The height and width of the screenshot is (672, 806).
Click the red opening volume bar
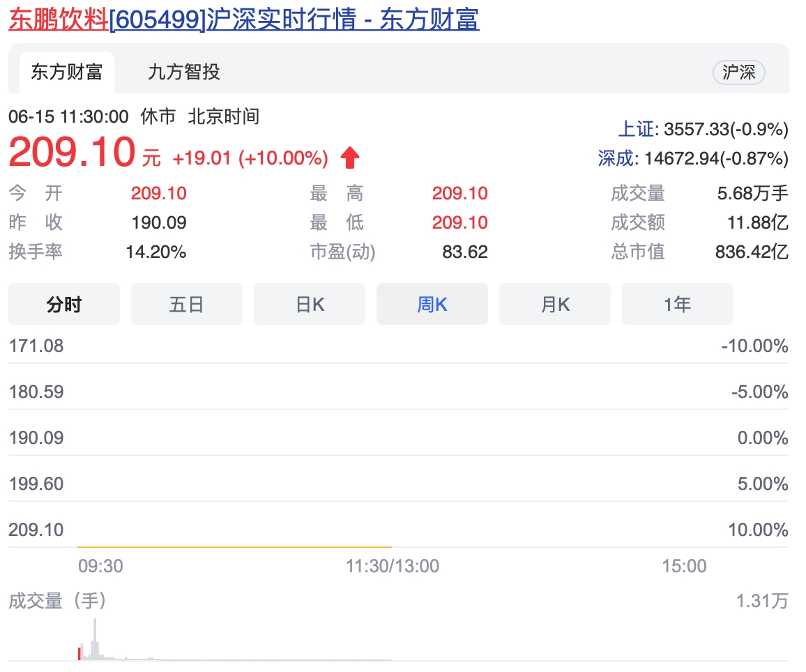[79, 653]
